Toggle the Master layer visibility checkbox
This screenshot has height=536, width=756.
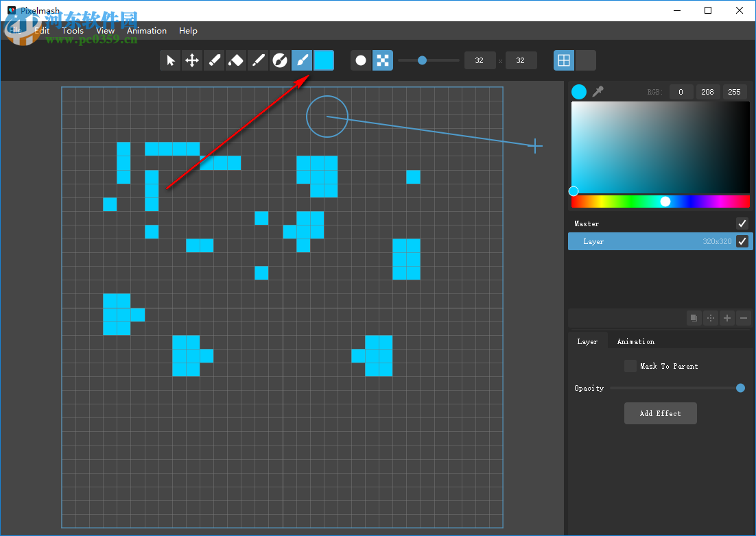point(742,223)
